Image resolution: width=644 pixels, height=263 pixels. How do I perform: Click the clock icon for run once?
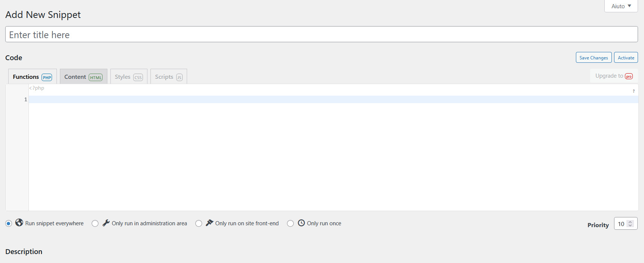301,223
